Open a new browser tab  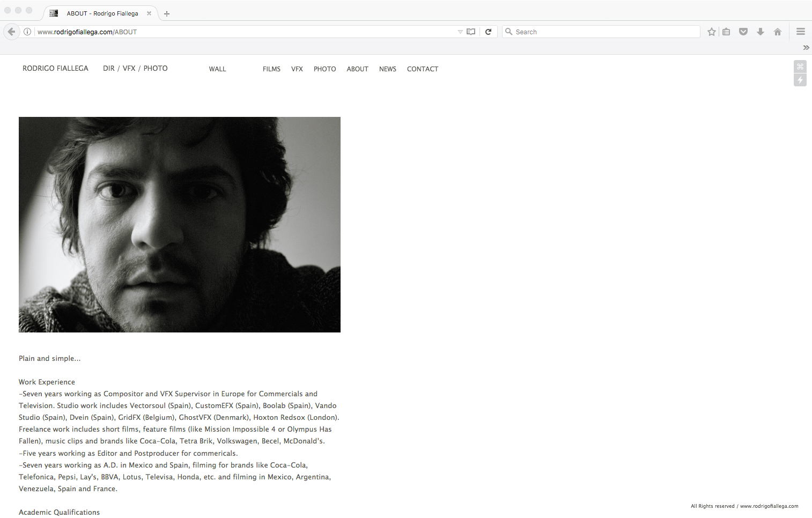167,14
